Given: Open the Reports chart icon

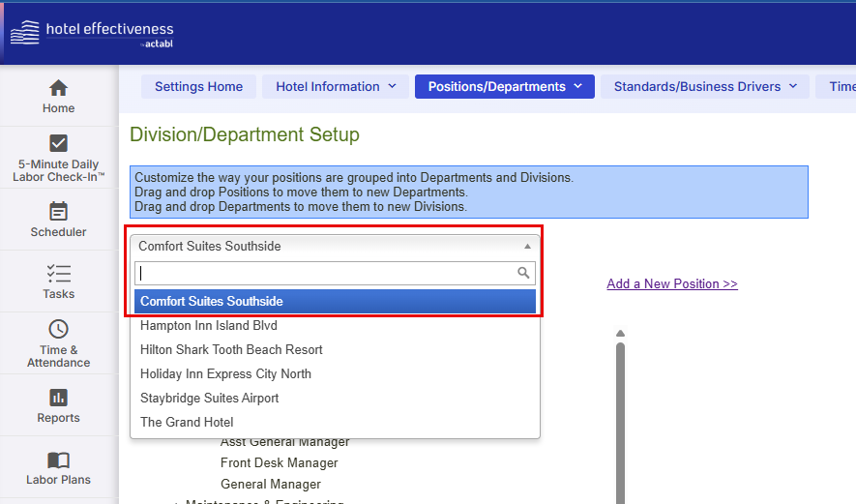Looking at the screenshot, I should 58,398.
